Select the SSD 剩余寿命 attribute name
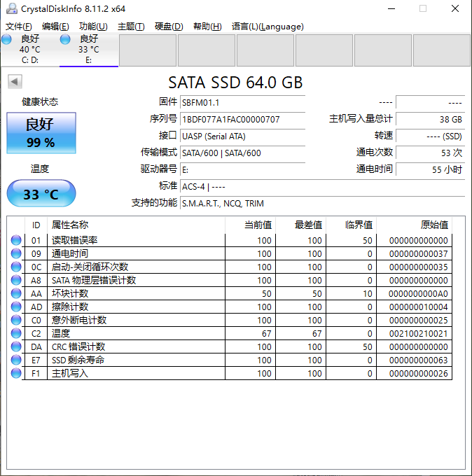 coord(78,360)
